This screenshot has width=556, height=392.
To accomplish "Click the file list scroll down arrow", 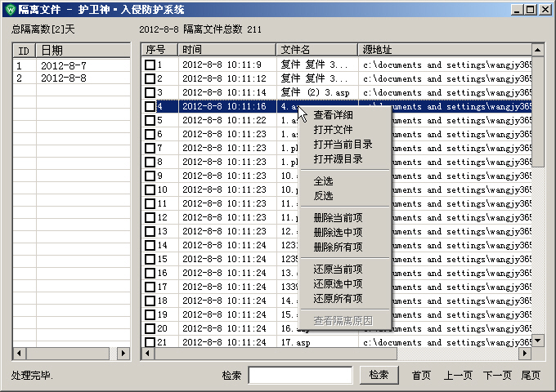I will tap(538, 341).
